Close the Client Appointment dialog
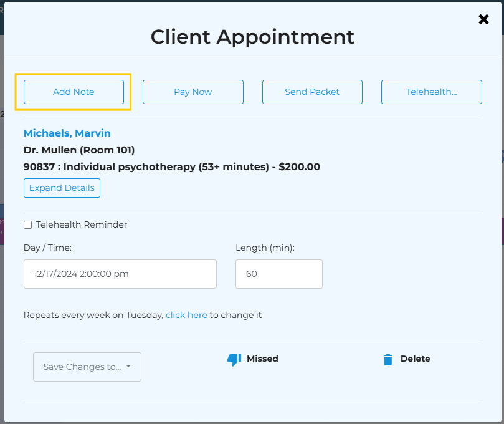Screen dimensions: 504x424 (x=483, y=19)
